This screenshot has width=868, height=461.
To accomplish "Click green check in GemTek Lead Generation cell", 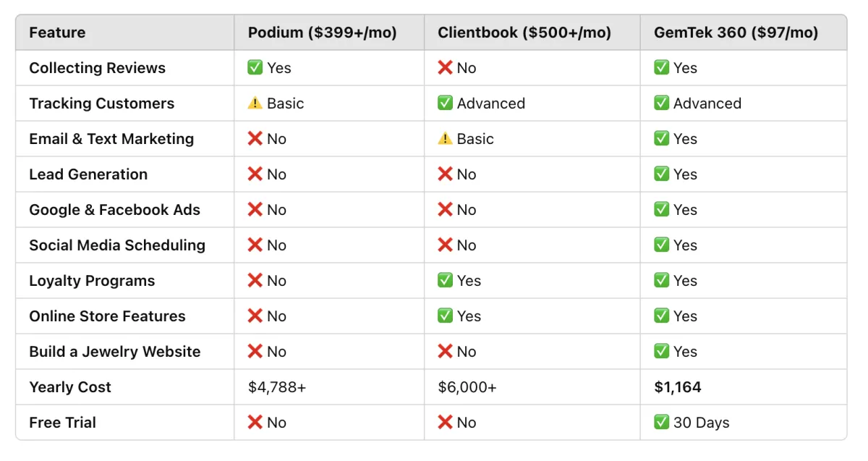I will (662, 174).
